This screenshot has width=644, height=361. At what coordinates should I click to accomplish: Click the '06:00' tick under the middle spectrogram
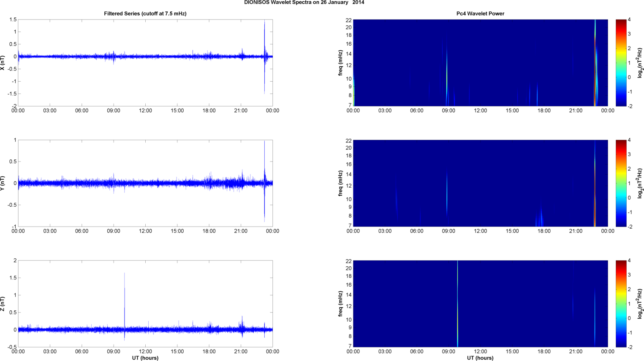(417, 231)
